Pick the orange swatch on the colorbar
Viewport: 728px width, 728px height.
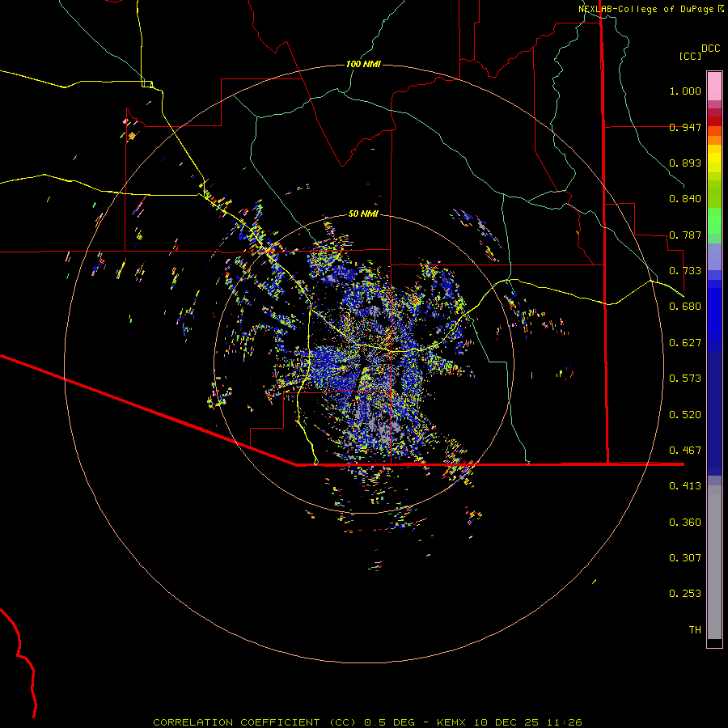714,140
